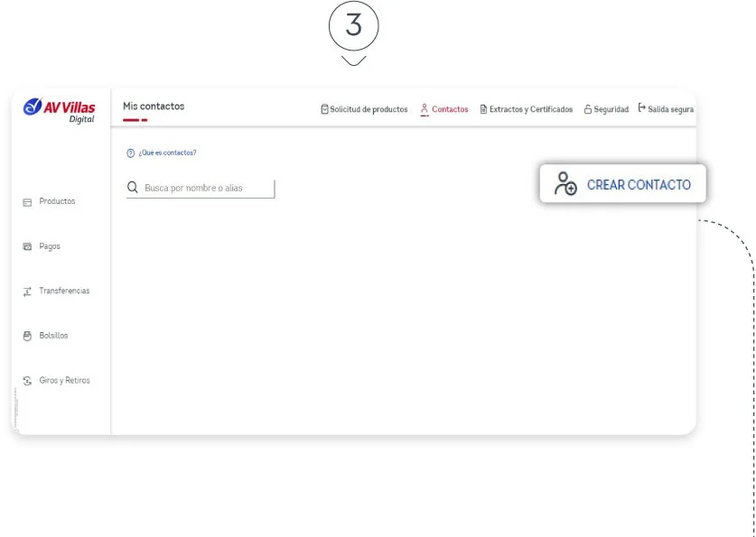Click the add-contact person icon on Crear Contacto
The height and width of the screenshot is (537, 756).
click(x=565, y=183)
